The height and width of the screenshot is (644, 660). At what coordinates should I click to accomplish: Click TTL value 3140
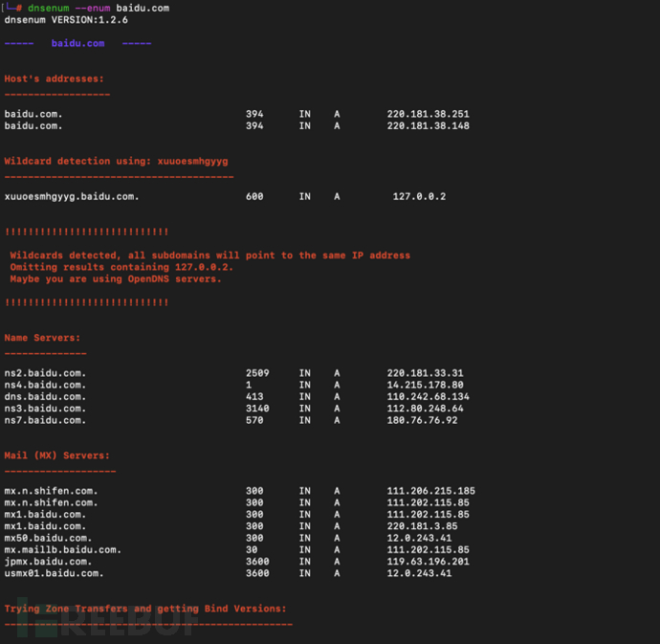257,409
